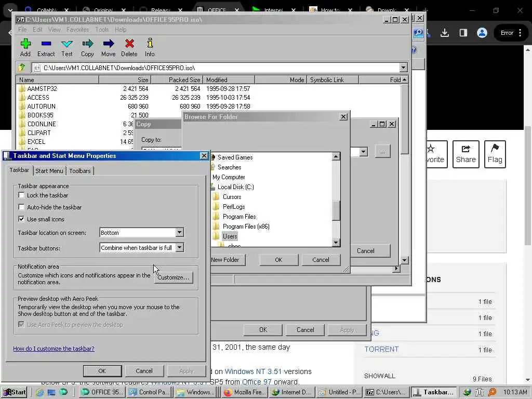
Task: Open the Help menu in 7-Zip
Action: click(120, 30)
